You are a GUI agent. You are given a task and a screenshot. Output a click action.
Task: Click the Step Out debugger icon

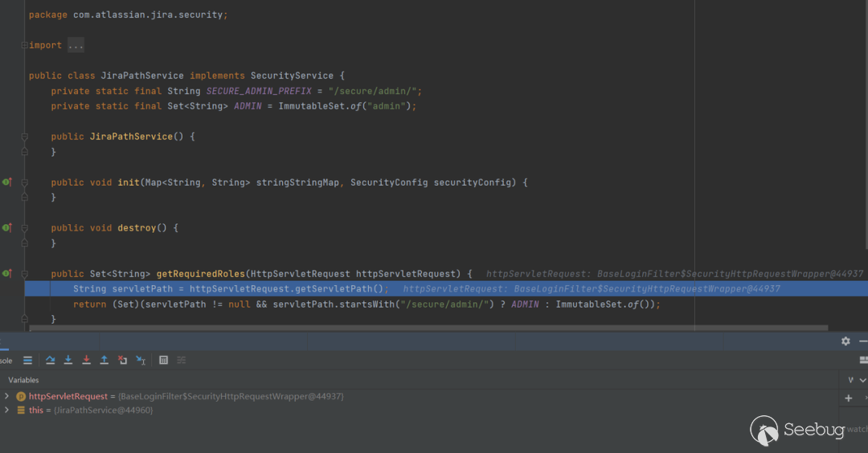pyautogui.click(x=104, y=360)
